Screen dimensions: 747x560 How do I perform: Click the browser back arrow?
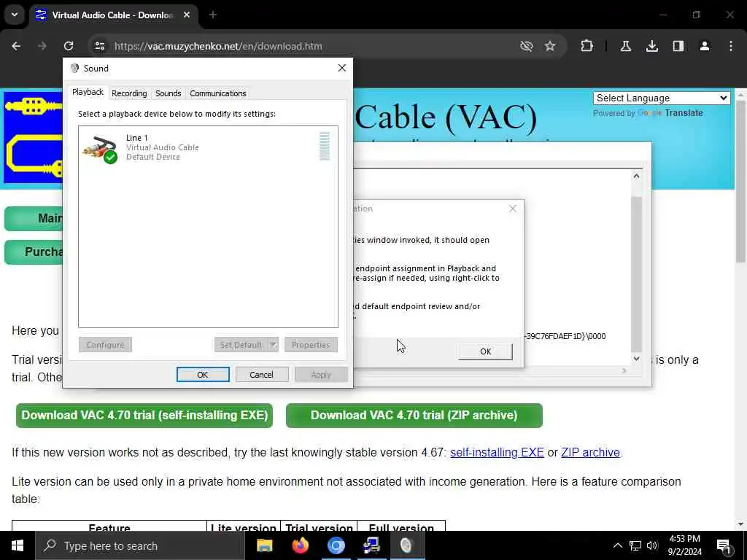tap(16, 46)
